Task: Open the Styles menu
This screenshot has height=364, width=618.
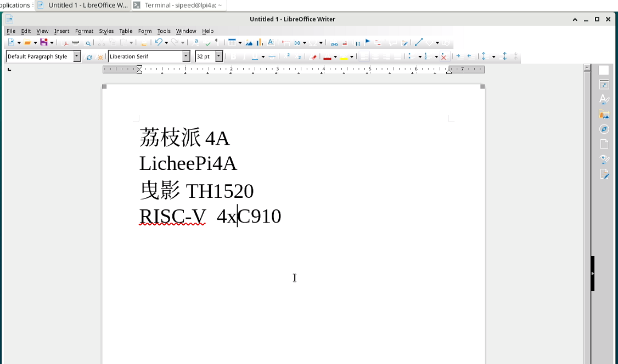Action: 106,31
